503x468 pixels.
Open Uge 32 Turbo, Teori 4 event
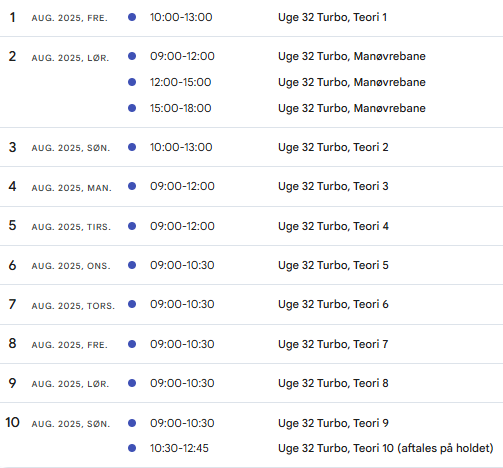[x=333, y=226]
